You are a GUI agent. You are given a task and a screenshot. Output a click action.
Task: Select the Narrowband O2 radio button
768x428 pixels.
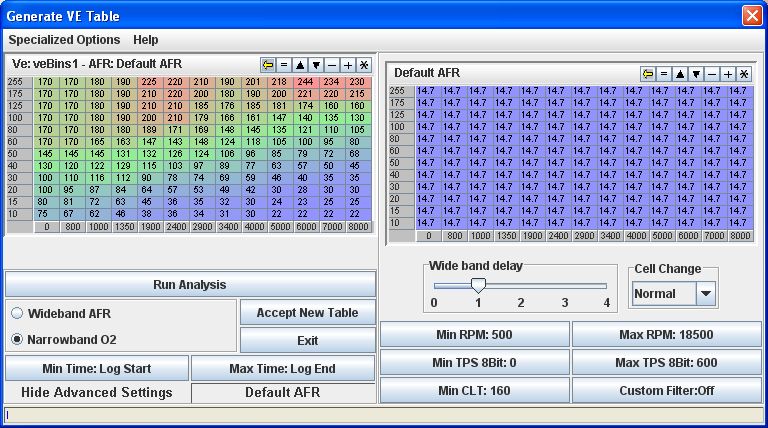tap(17, 339)
